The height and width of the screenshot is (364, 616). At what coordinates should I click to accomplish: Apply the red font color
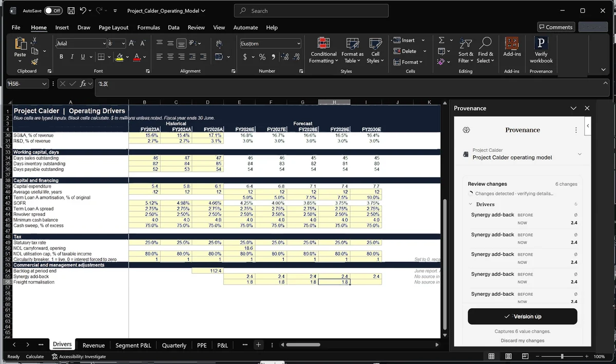[137, 57]
